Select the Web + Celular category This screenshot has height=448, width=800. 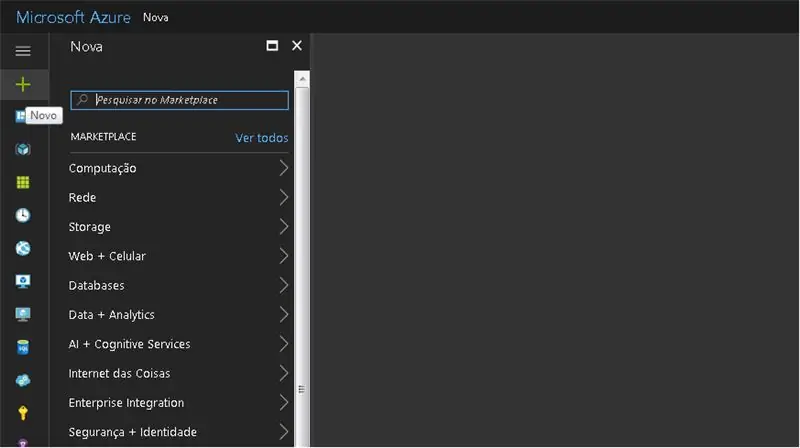179,256
